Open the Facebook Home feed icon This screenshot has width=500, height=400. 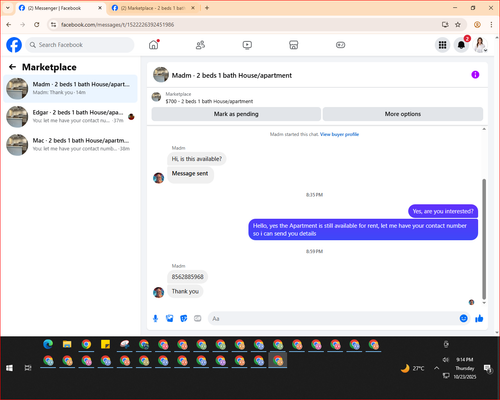[154, 45]
